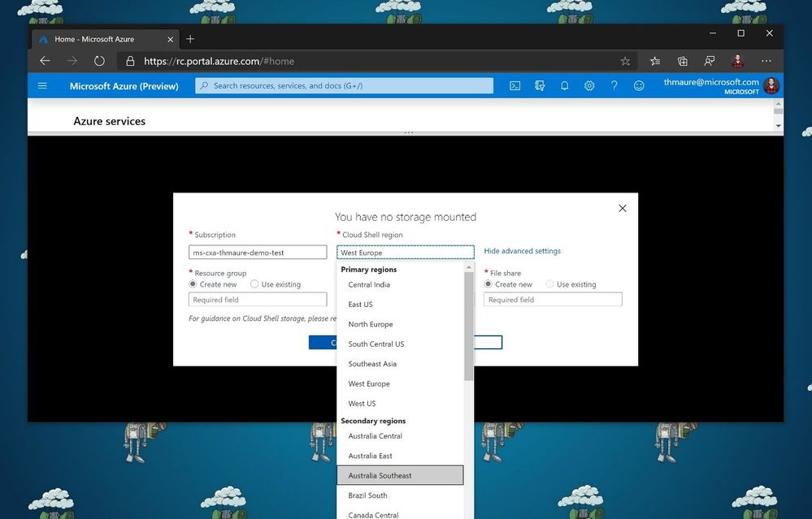Click the Azure page scroll down arrow

779,126
